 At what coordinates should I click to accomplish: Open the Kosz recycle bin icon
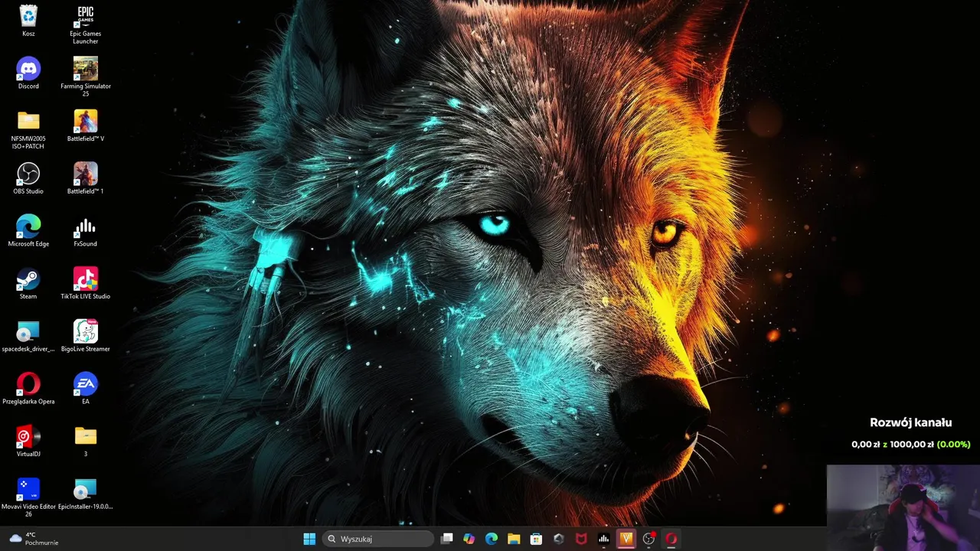(x=28, y=21)
